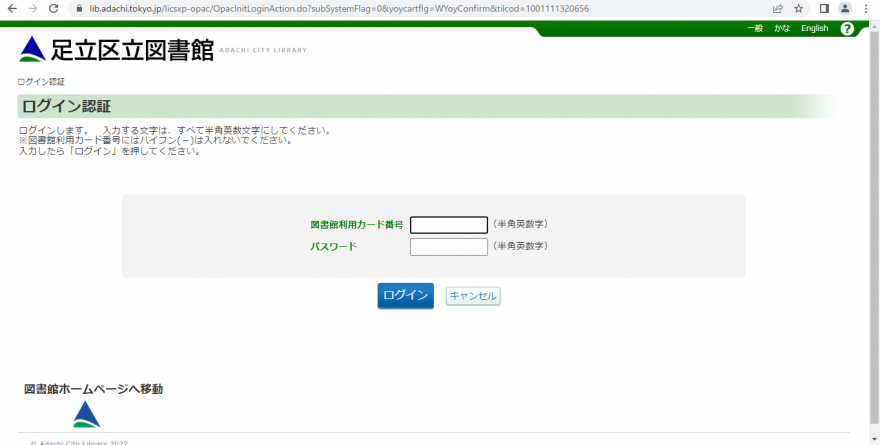Switch to かな display mode
Screen dimensions: 880x445
[781, 28]
